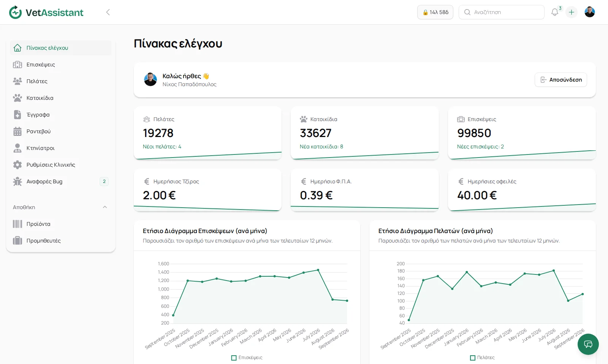The width and height of the screenshot is (608, 364).
Task: Open Πελάτες sidebar item
Action: click(x=61, y=81)
